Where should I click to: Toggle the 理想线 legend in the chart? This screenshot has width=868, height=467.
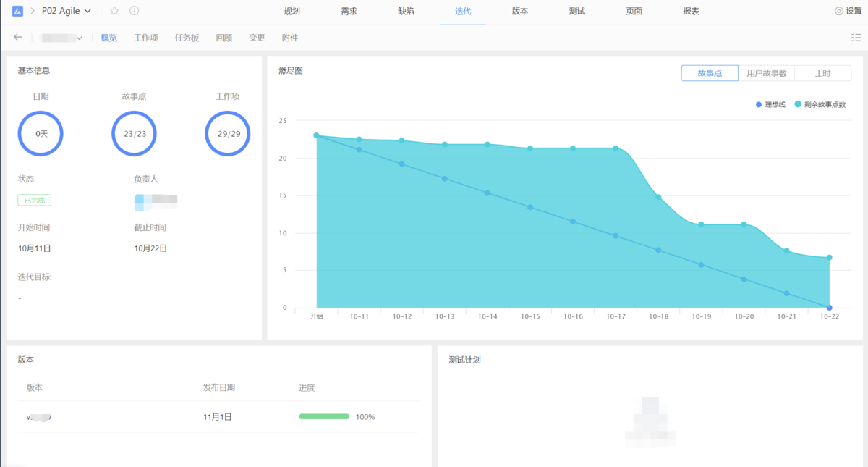tap(769, 104)
